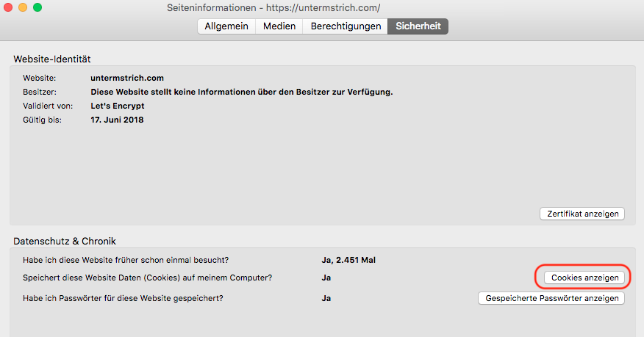Show cookies with Cookies anzeigen button
Image resolution: width=644 pixels, height=337 pixels.
click(584, 278)
